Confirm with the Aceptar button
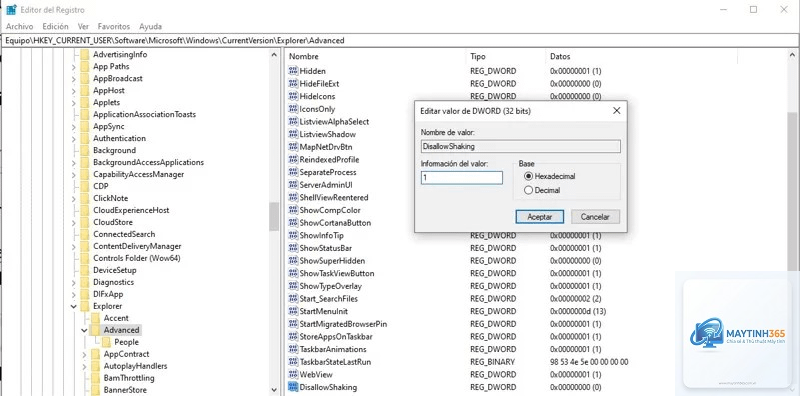This screenshot has height=396, width=800. (x=539, y=216)
